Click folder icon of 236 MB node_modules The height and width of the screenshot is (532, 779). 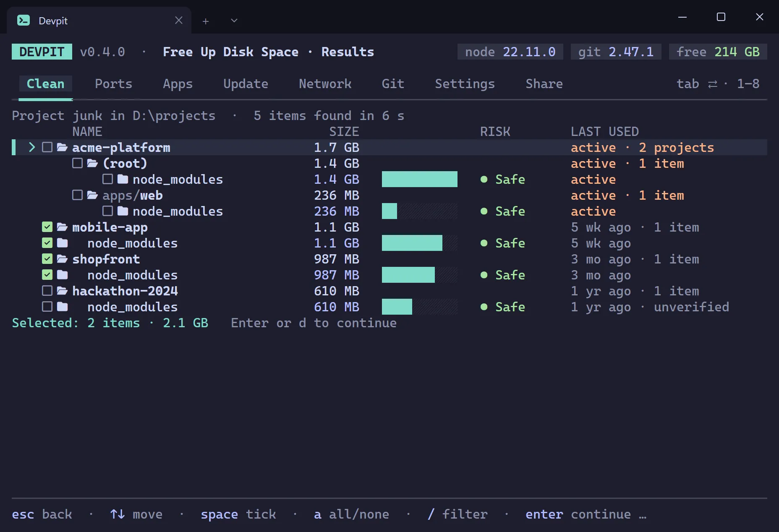[123, 211]
